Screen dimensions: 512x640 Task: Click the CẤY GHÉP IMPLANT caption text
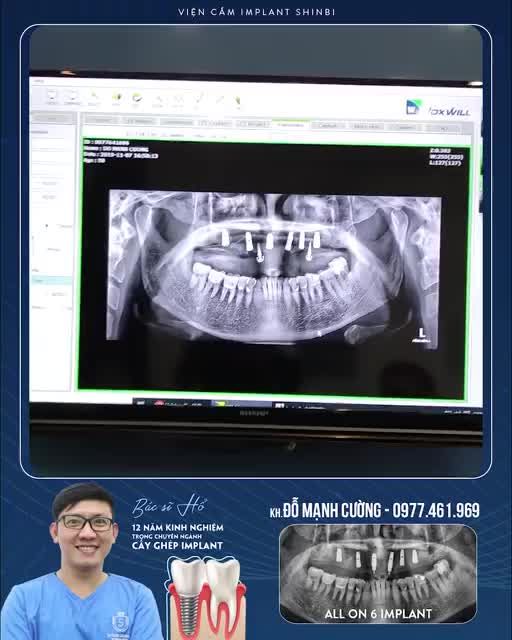[x=178, y=545]
